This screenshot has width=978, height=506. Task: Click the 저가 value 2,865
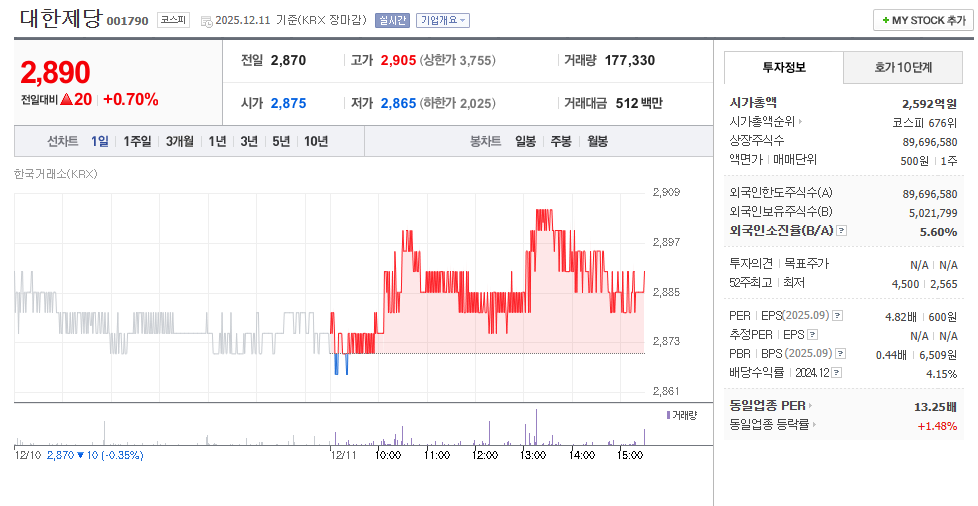click(x=399, y=104)
